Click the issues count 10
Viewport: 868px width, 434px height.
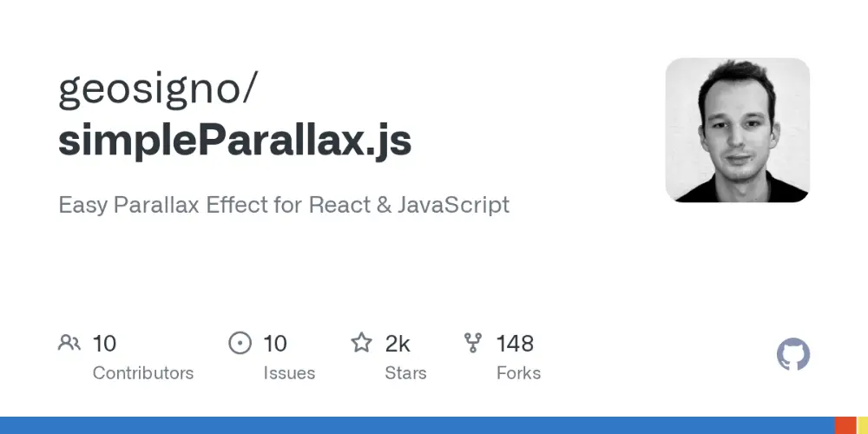point(274,344)
